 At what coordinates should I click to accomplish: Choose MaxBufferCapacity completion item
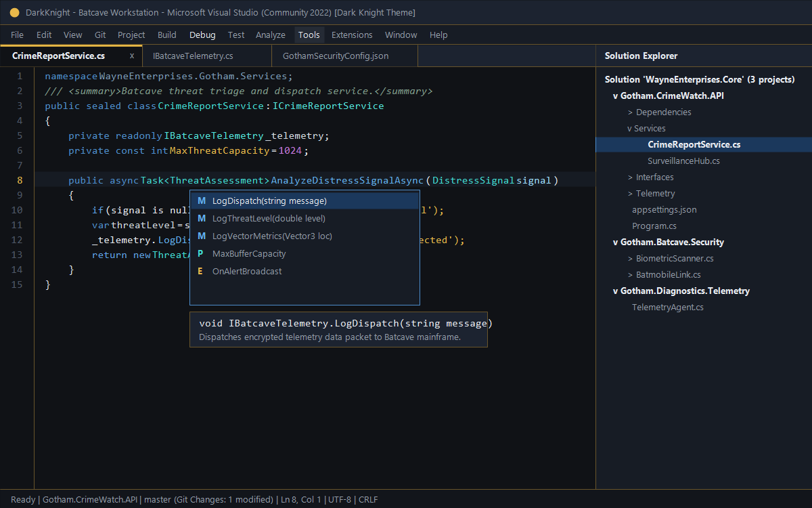pyautogui.click(x=304, y=254)
